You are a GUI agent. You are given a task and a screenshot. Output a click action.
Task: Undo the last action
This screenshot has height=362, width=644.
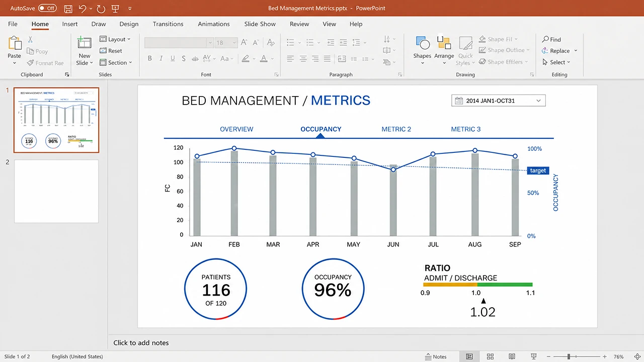83,8
